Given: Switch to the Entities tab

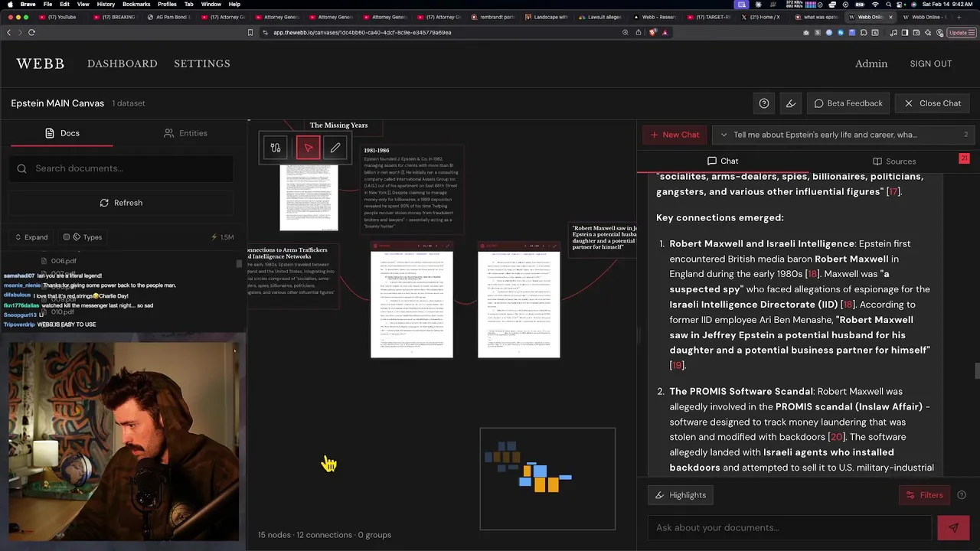Looking at the screenshot, I should point(185,133).
